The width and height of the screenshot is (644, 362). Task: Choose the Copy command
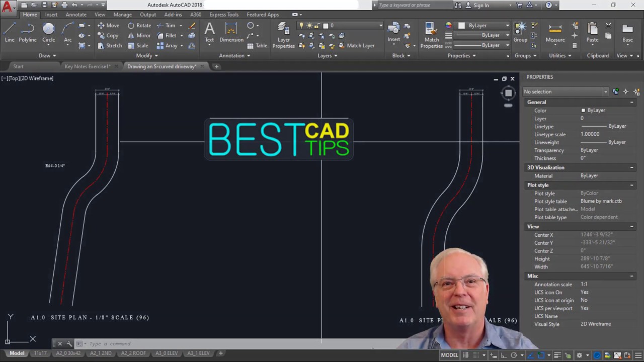[x=108, y=36]
